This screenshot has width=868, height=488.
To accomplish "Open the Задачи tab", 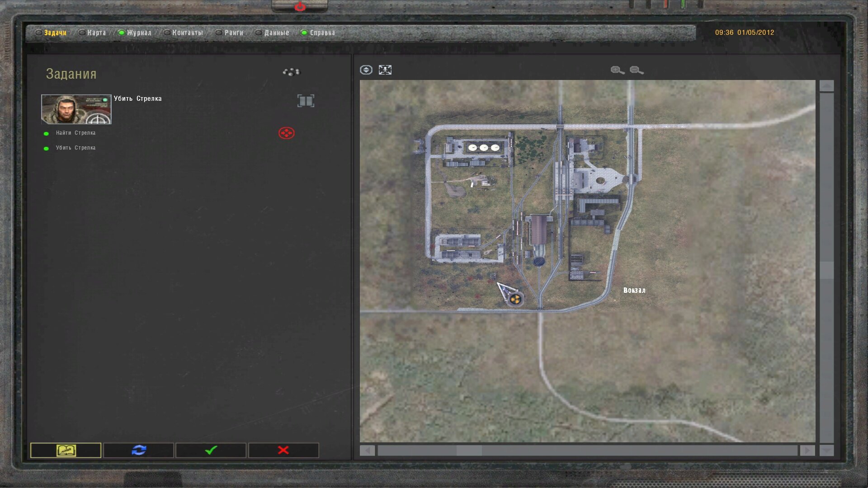I will point(55,33).
